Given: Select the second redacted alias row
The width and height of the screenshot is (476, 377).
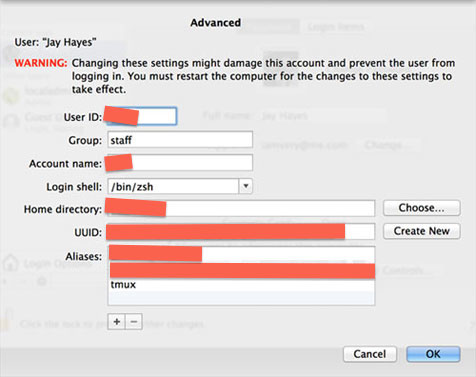Looking at the screenshot, I should [242, 270].
